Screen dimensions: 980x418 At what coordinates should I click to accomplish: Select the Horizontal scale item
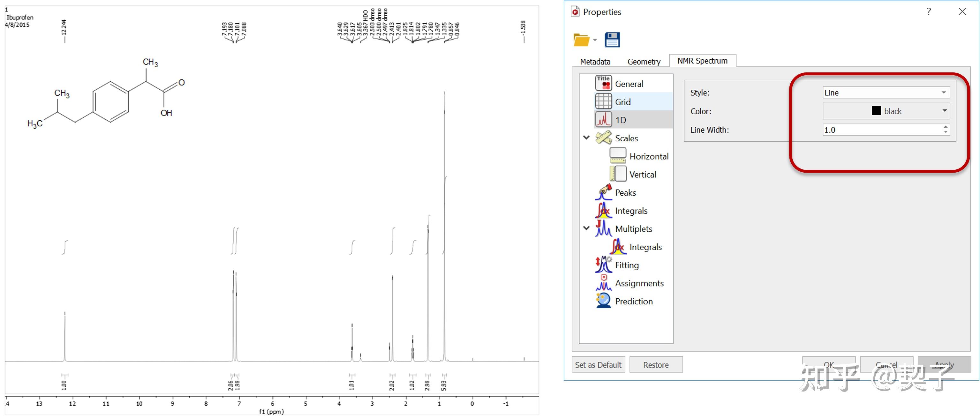click(x=648, y=156)
